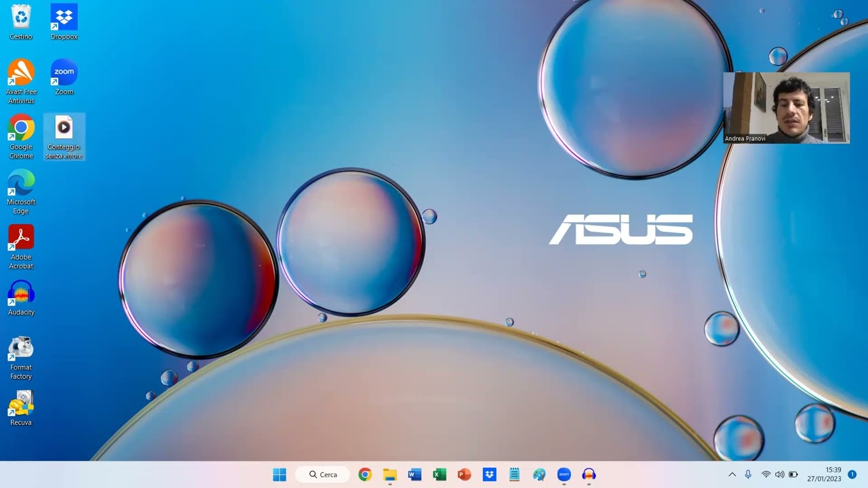Select the Recuva desktop shortcut
The height and width of the screenshot is (488, 868).
point(21,408)
